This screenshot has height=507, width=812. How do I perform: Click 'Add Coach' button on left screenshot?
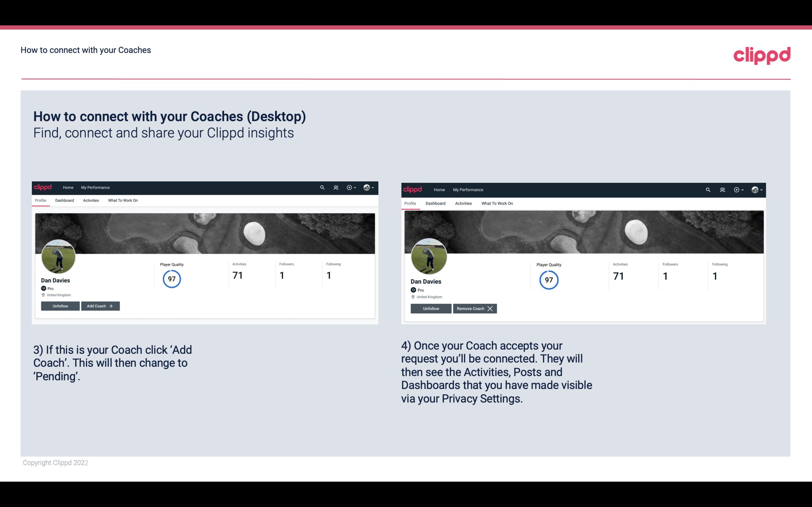pyautogui.click(x=100, y=306)
